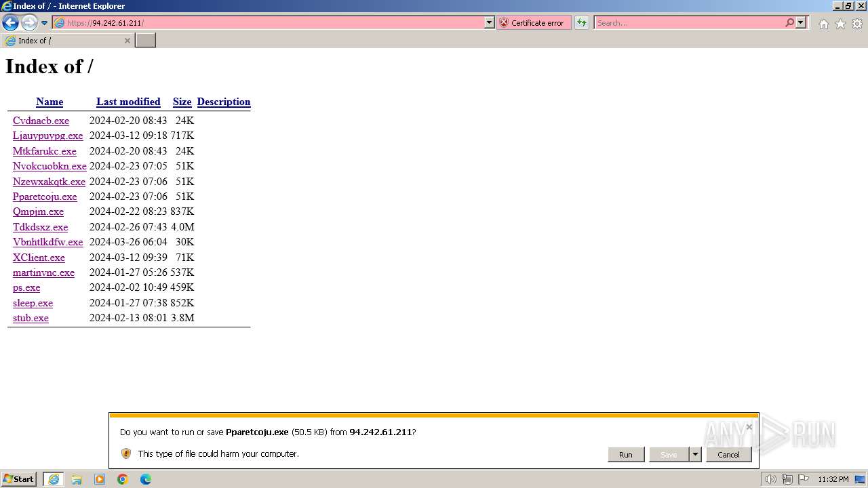The image size is (868, 488).
Task: Click the Search box in toolbar
Action: coord(689,22)
